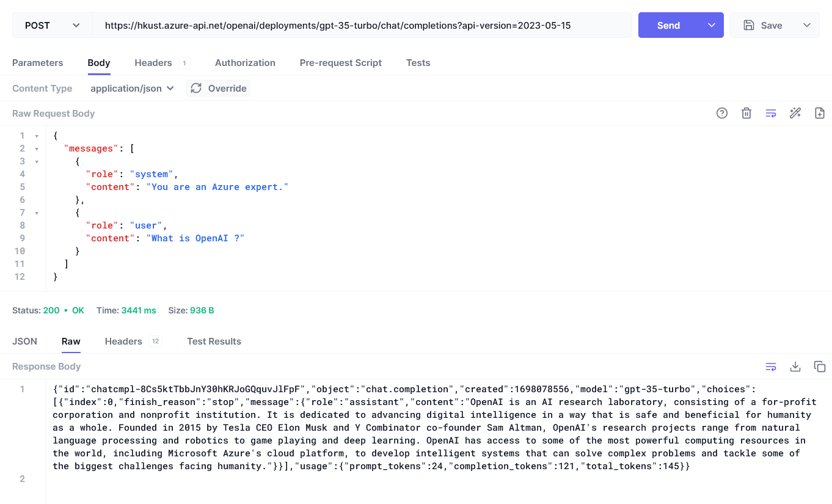Copy the response body to clipboard
The image size is (832, 504).
[x=819, y=367]
